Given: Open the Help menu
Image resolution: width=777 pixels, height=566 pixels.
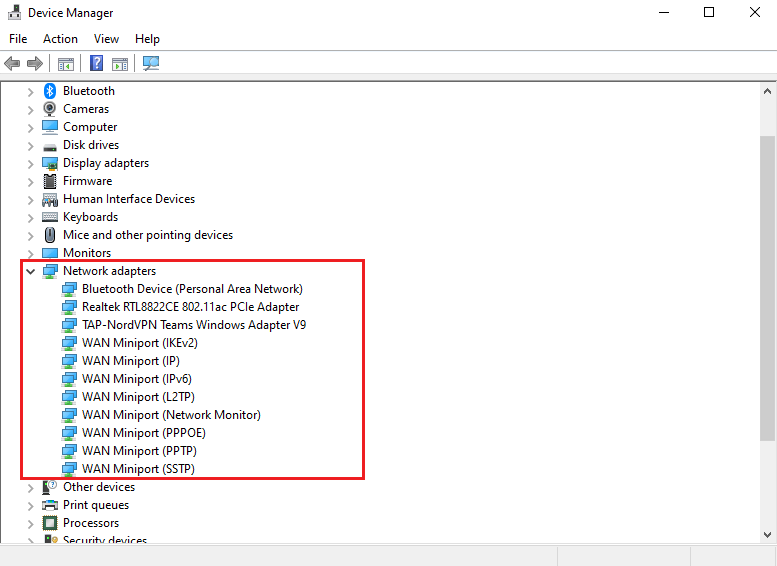Looking at the screenshot, I should (147, 39).
